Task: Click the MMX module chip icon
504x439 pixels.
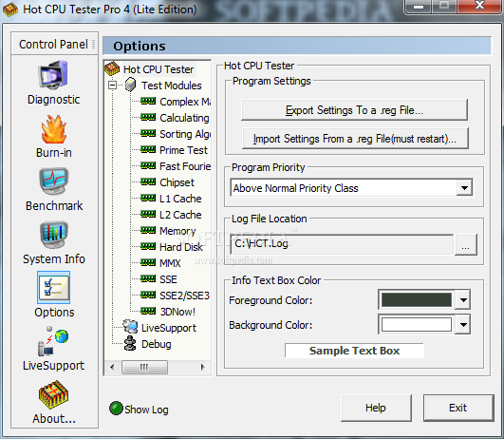Action: (148, 262)
